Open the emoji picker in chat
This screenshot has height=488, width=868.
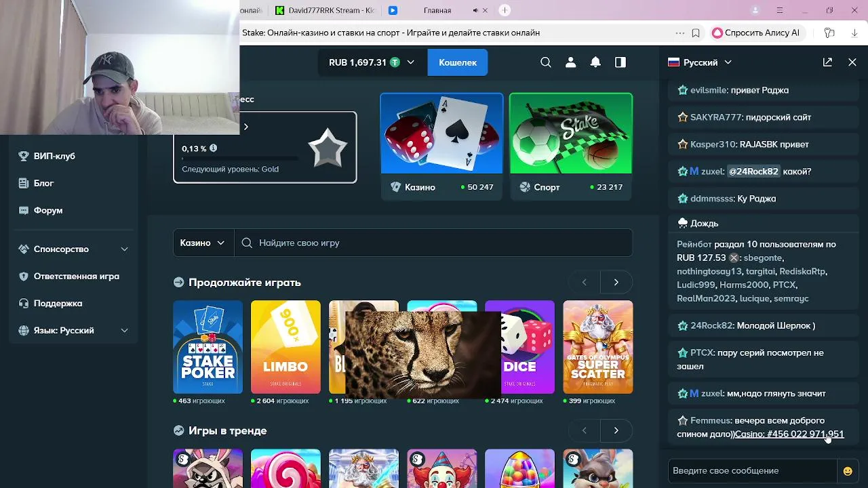pyautogui.click(x=848, y=471)
